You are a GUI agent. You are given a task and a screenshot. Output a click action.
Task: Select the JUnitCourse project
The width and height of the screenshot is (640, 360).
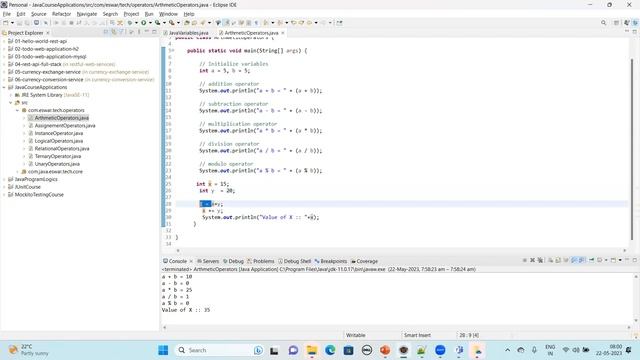(27, 187)
